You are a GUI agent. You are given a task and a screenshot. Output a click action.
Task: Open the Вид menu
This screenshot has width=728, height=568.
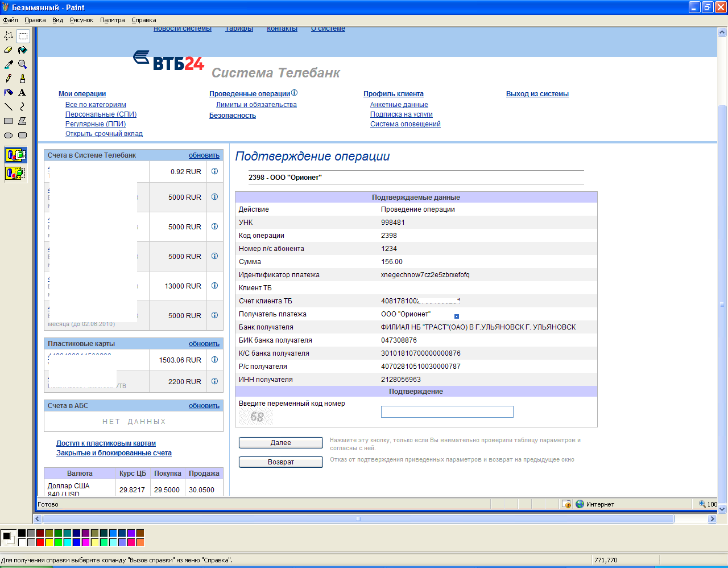pyautogui.click(x=58, y=20)
